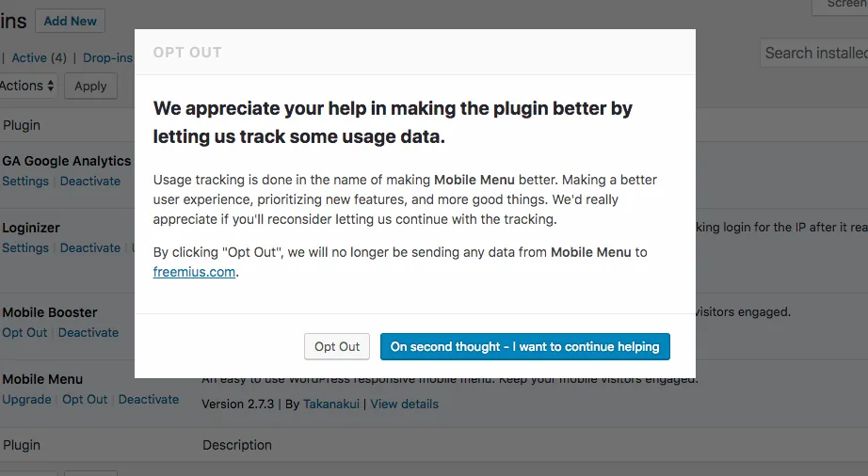Deactivate GA Google Analytics plugin
The height and width of the screenshot is (476, 868).
tap(90, 182)
